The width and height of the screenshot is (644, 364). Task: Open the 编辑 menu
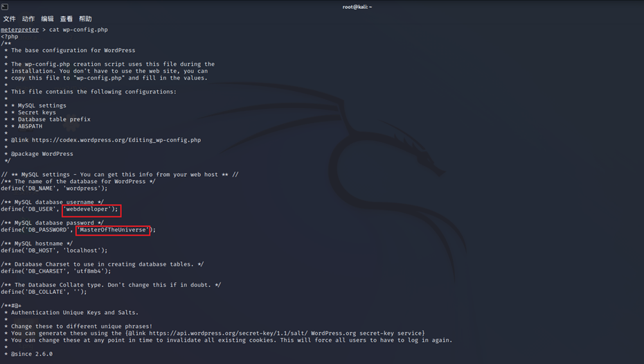[x=47, y=19]
